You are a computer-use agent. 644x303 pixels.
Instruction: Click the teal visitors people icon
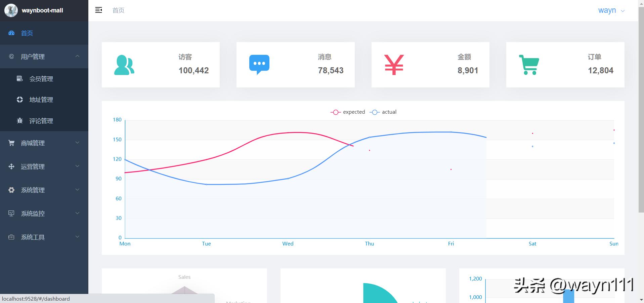click(x=124, y=65)
